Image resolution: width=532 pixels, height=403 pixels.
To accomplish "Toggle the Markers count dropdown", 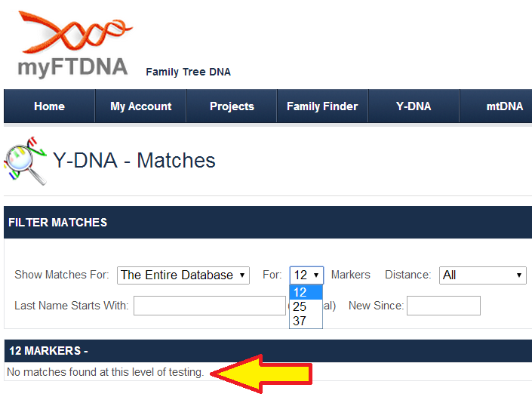I will [306, 275].
